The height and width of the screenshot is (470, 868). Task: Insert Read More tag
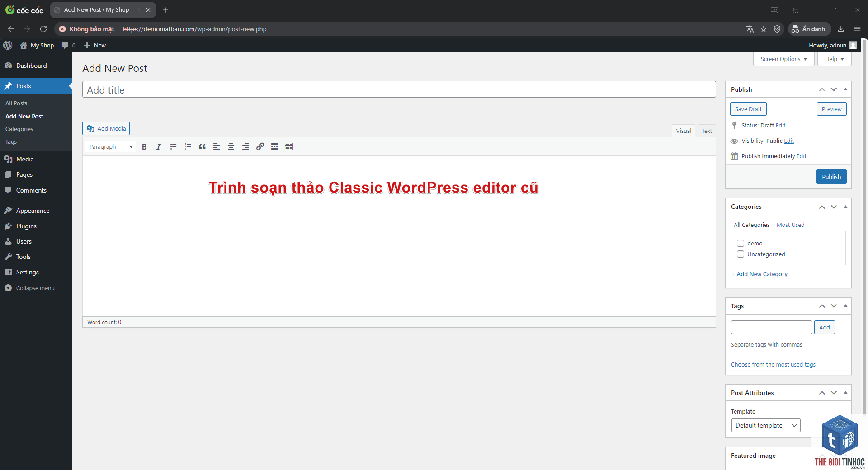pyautogui.click(x=274, y=146)
